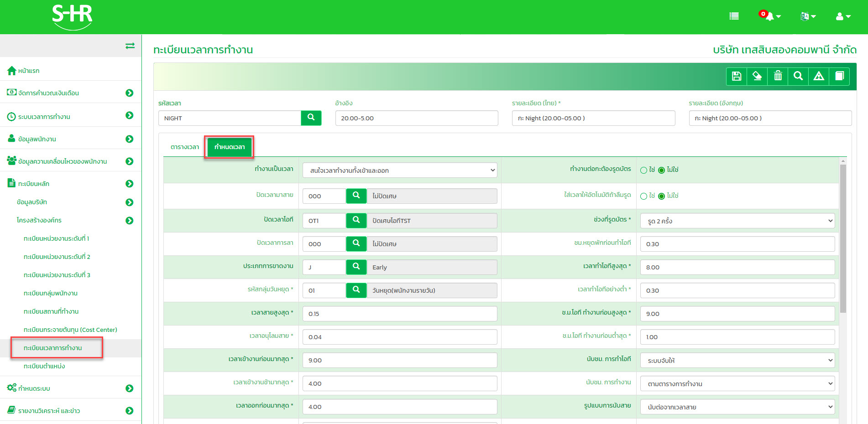
Task: Open the ทำงานเป็นเวลา dropdown
Action: [x=400, y=171]
